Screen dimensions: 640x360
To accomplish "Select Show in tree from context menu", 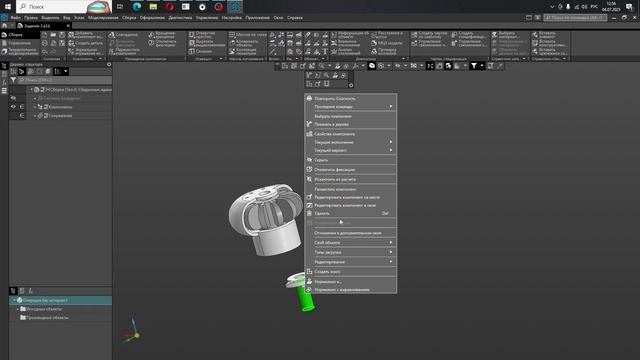I will click(x=351, y=124).
